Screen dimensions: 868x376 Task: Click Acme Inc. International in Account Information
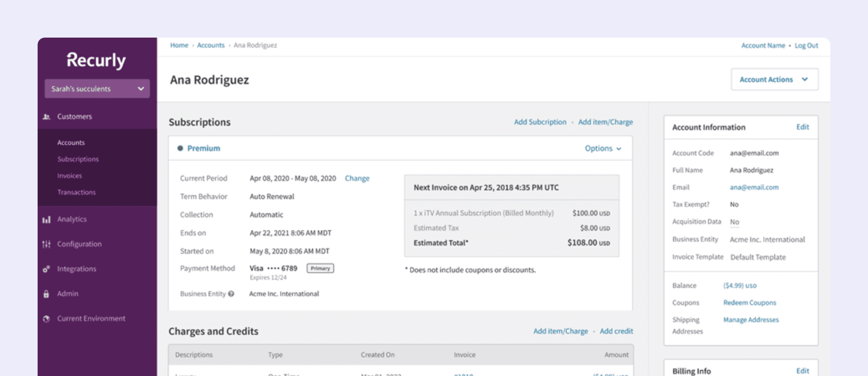[x=767, y=240]
